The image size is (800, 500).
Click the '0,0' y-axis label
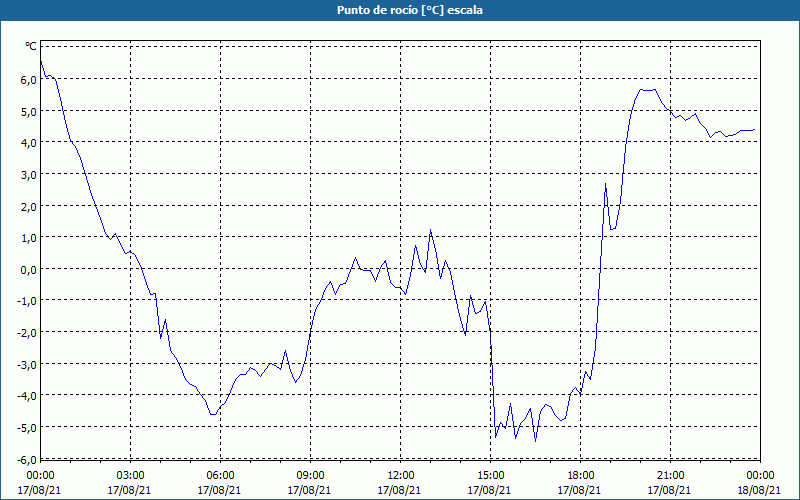tap(28, 269)
